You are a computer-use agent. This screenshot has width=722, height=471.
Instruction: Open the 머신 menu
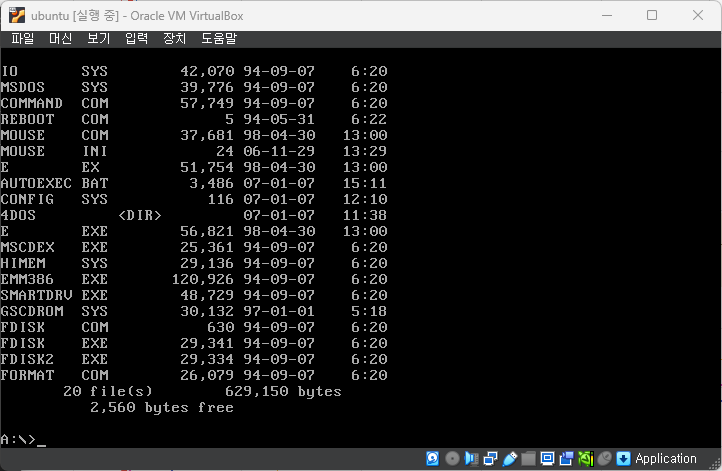click(61, 39)
